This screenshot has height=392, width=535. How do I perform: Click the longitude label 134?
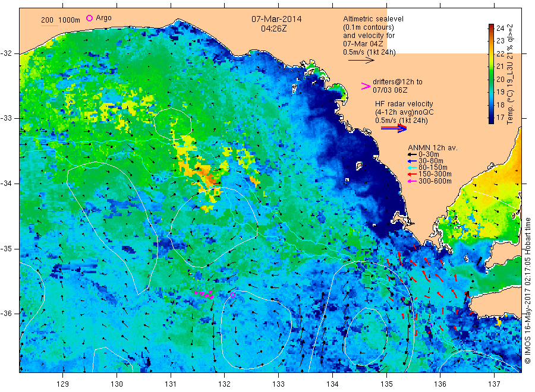click(332, 384)
